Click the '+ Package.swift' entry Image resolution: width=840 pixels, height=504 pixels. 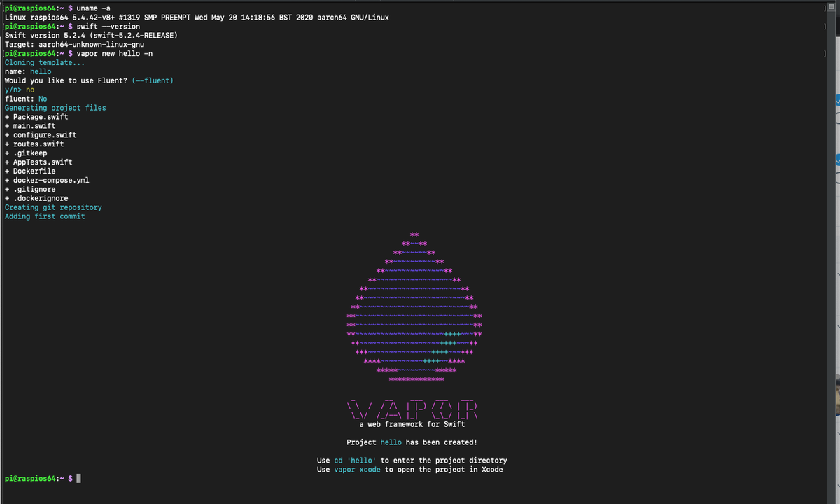tap(36, 117)
